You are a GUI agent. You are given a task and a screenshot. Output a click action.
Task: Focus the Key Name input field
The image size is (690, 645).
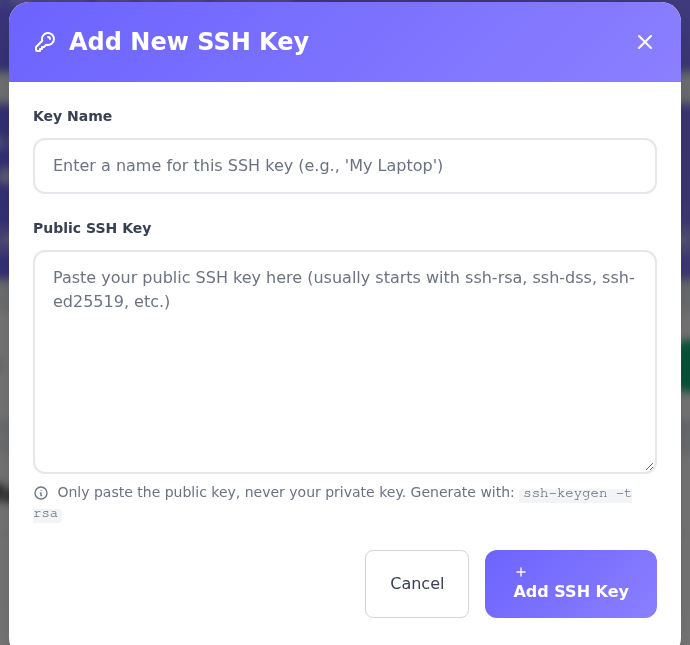coord(345,166)
